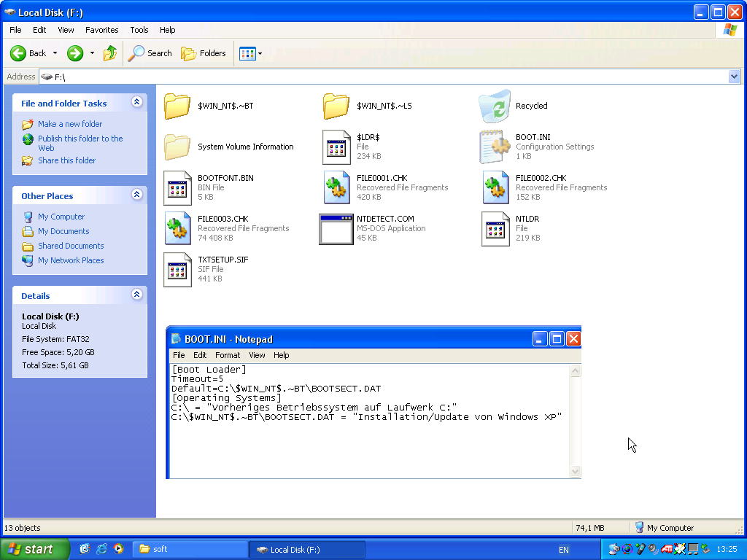Open Shared Documents from Other Places
The image size is (747, 560).
tap(71, 246)
